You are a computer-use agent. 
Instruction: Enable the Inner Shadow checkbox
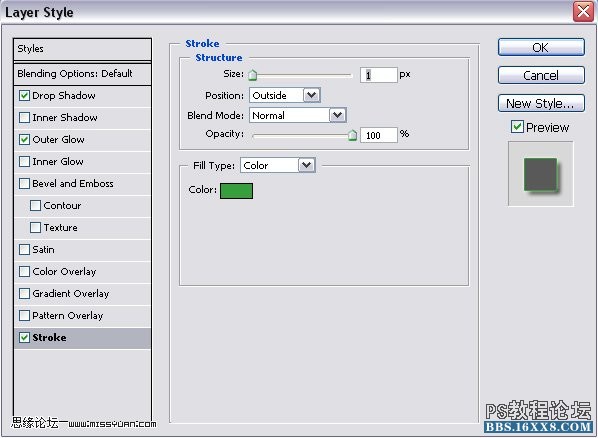pyautogui.click(x=24, y=118)
